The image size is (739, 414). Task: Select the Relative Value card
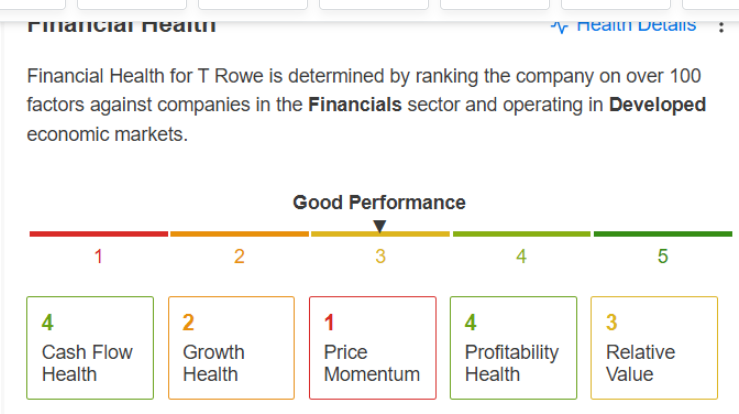[654, 348]
